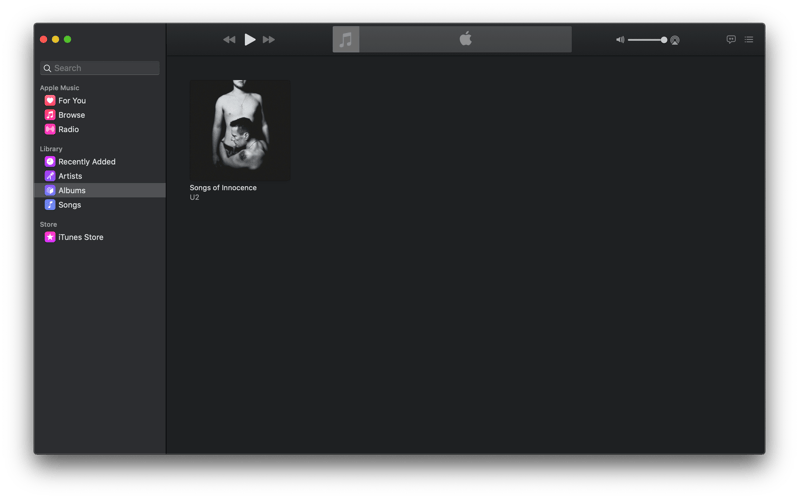Click the rewind previous track button
The width and height of the screenshot is (799, 499).
[229, 40]
